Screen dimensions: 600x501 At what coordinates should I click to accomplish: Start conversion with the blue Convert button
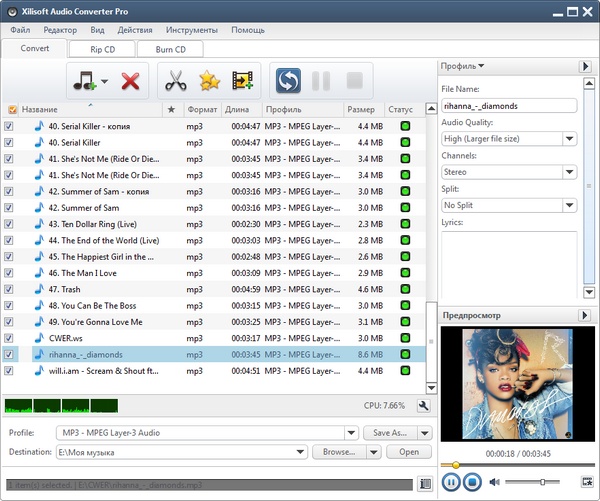[289, 80]
